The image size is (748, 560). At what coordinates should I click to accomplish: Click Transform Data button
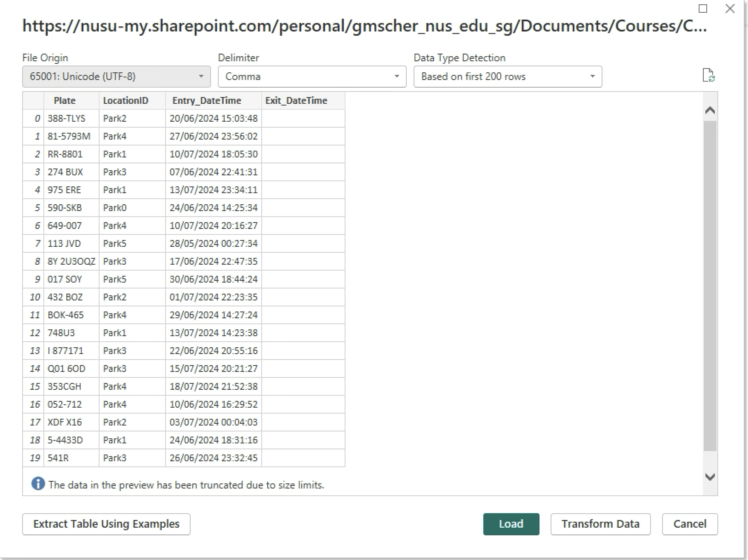point(600,524)
